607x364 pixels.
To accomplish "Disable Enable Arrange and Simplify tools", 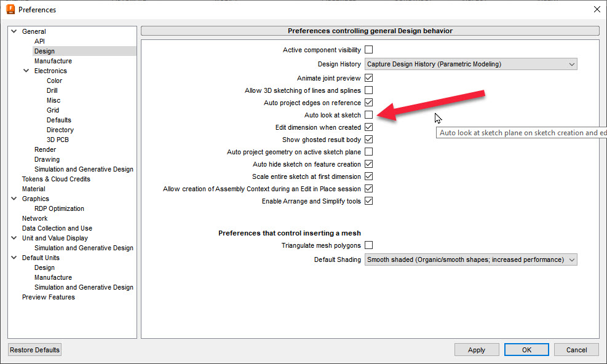I will point(368,201).
